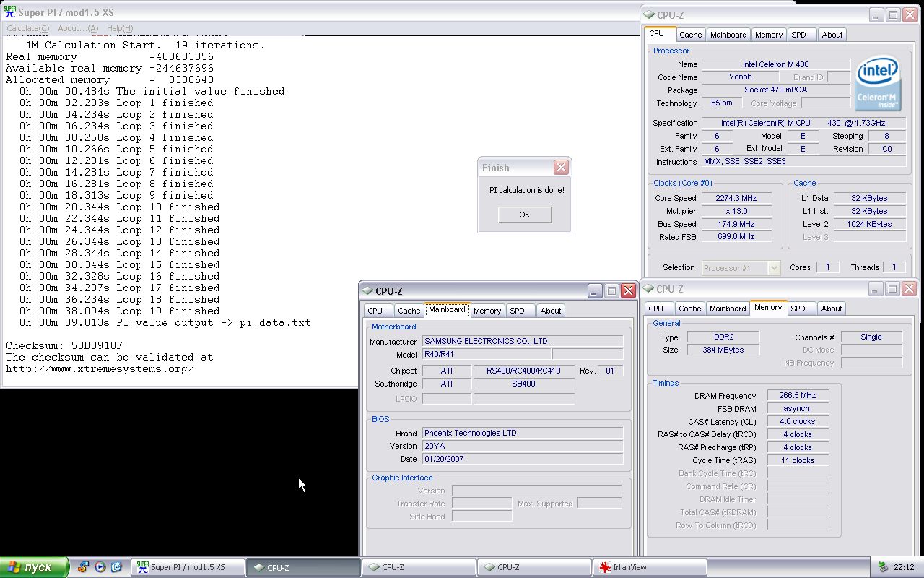
Task: Click Cycle Time (tRAS) value 11 clocks
Action: pos(798,460)
